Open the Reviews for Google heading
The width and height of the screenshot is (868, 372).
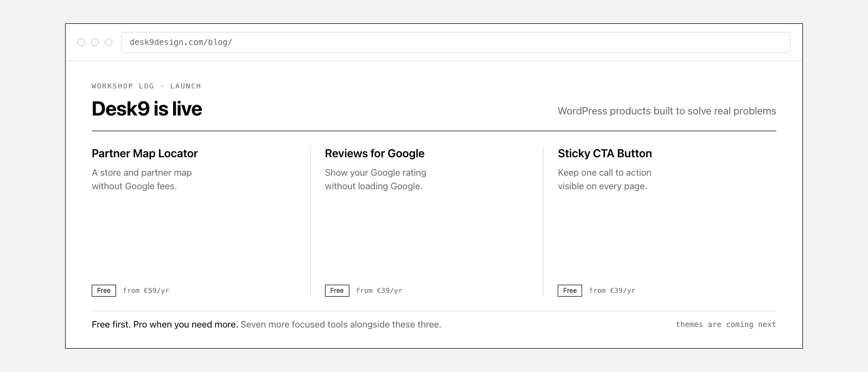point(375,153)
